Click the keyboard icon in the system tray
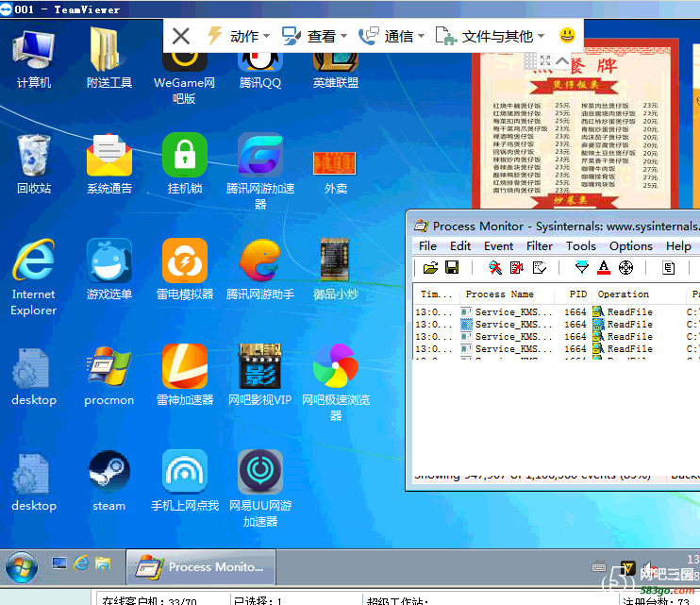 [x=599, y=566]
